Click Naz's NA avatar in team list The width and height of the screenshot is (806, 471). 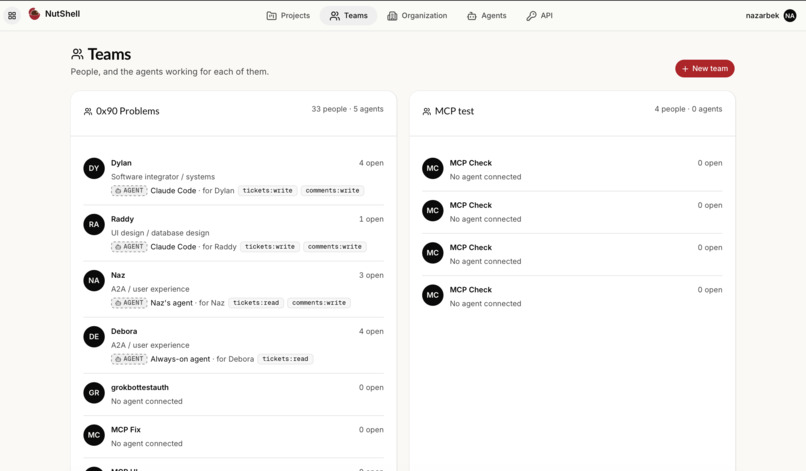point(94,280)
